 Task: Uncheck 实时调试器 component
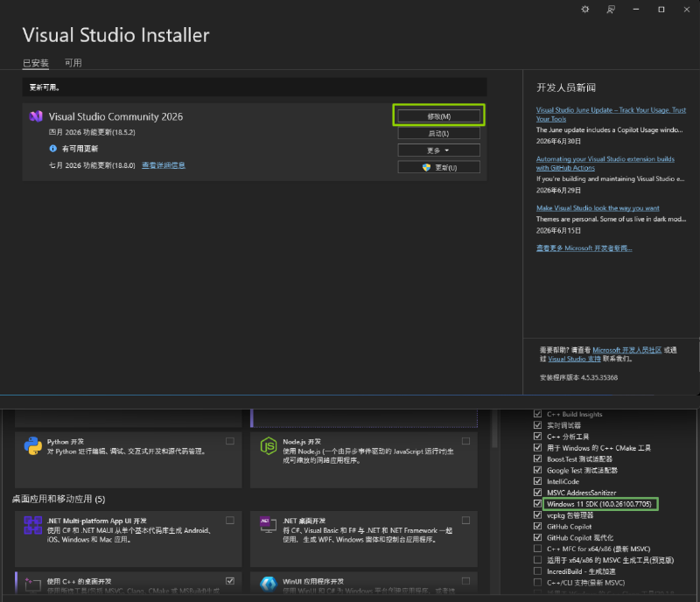(x=537, y=425)
